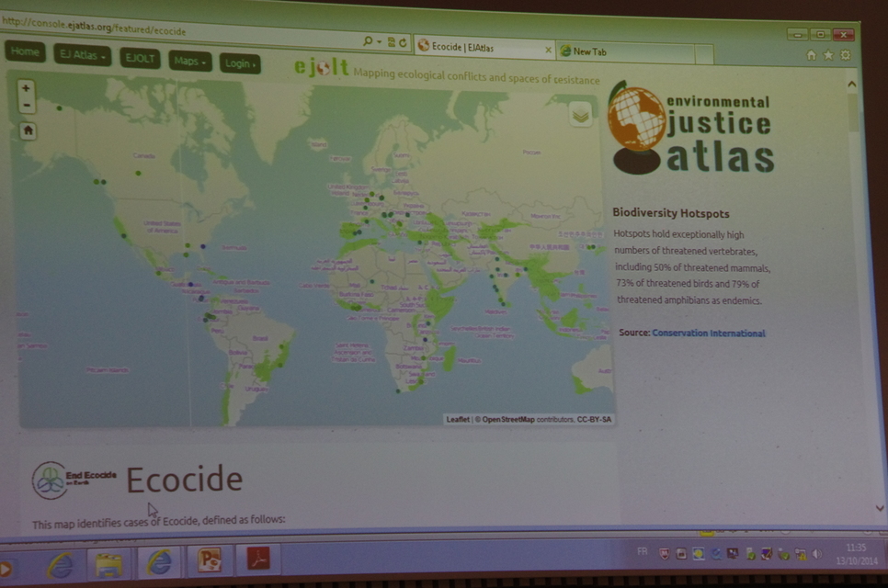Go to the Home page button
Screen dimensions: 888x588
pos(25,51)
